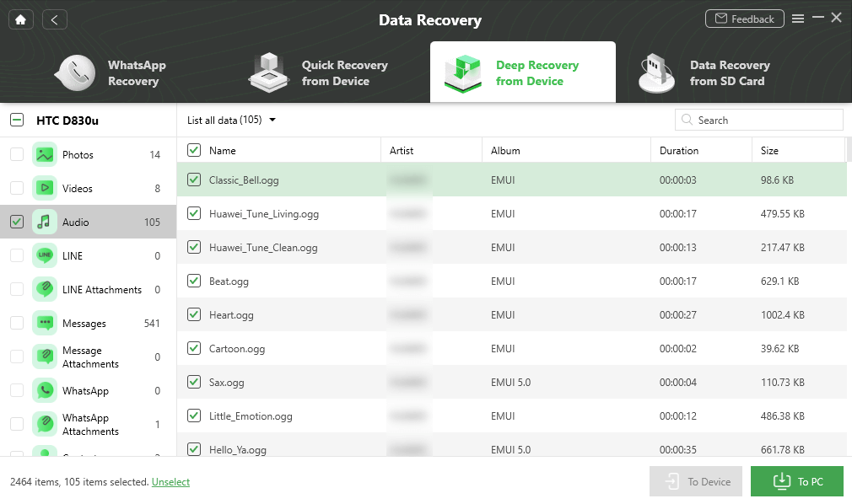Screen dimensions: 852x504
Task: Click the Unselect link
Action: coord(170,482)
